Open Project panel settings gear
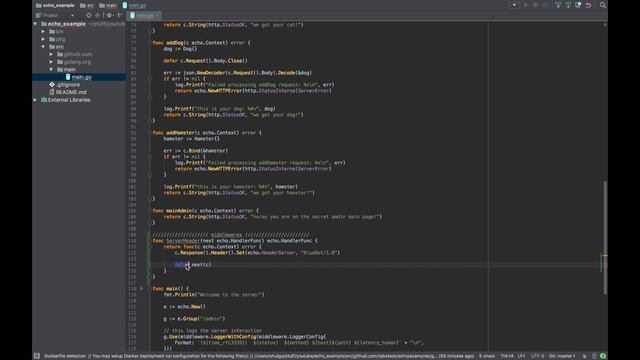Screen dimensions: 640x360 [109, 16]
